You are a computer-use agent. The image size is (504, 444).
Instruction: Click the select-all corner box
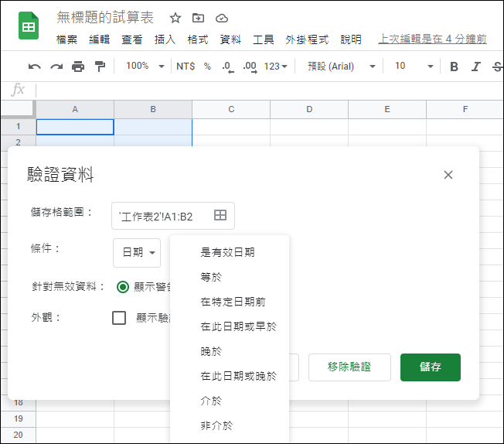pos(18,109)
